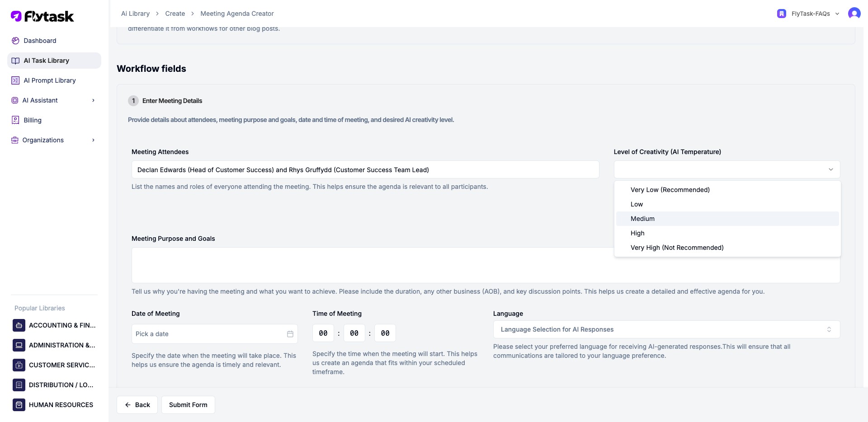This screenshot has height=422, width=868.
Task: Click the Organizations briefcase icon
Action: pyautogui.click(x=14, y=140)
